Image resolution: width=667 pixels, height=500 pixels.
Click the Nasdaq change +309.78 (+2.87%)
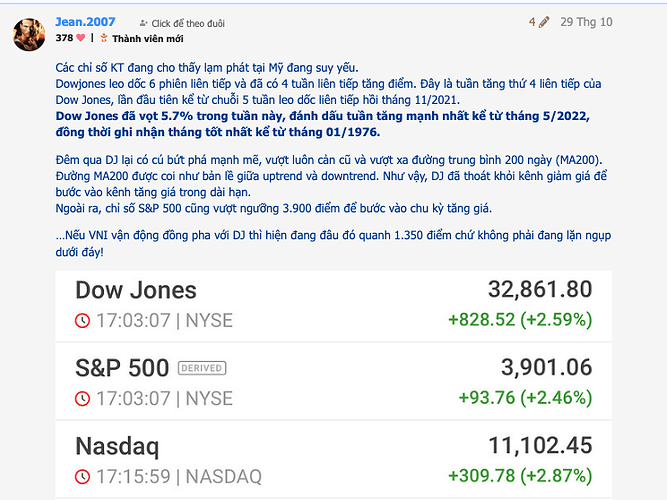520,476
